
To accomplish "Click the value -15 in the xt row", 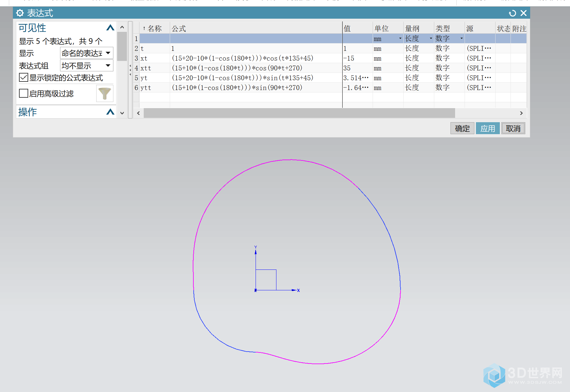I will pos(349,58).
